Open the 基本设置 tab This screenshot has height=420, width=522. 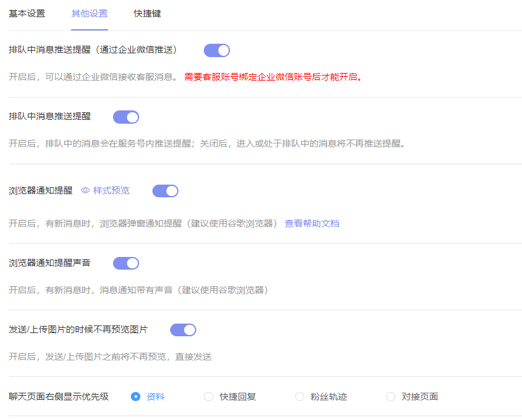coord(27,13)
